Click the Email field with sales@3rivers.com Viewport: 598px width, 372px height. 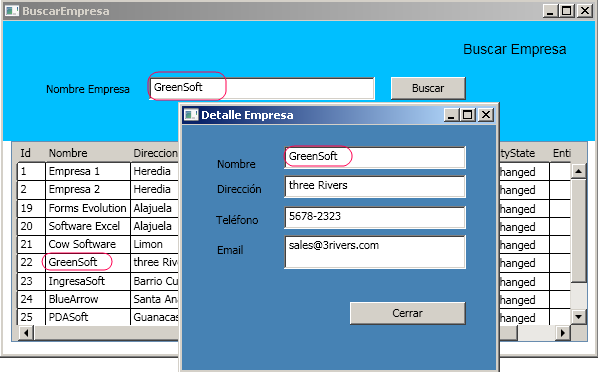click(375, 252)
